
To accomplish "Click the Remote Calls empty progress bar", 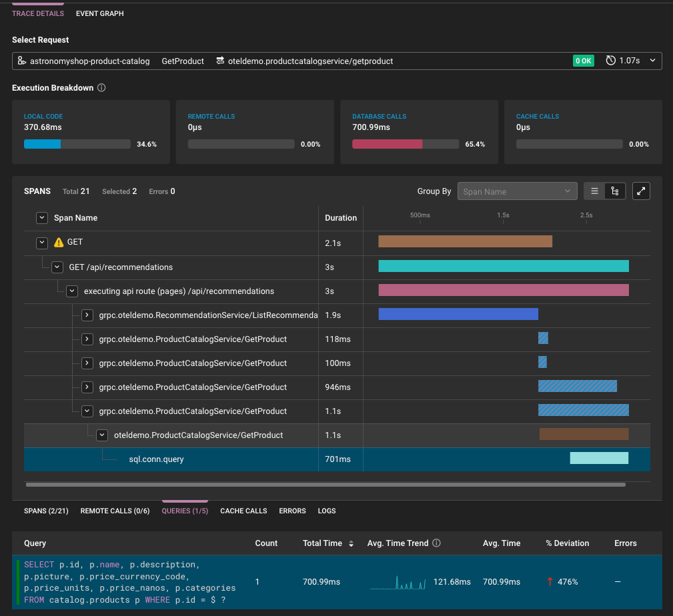I will click(241, 144).
